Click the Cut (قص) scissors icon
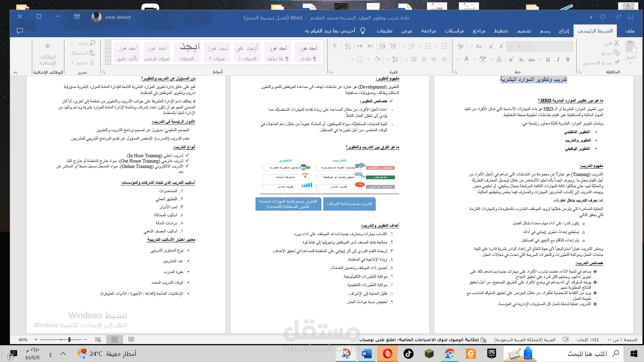 (616, 43)
